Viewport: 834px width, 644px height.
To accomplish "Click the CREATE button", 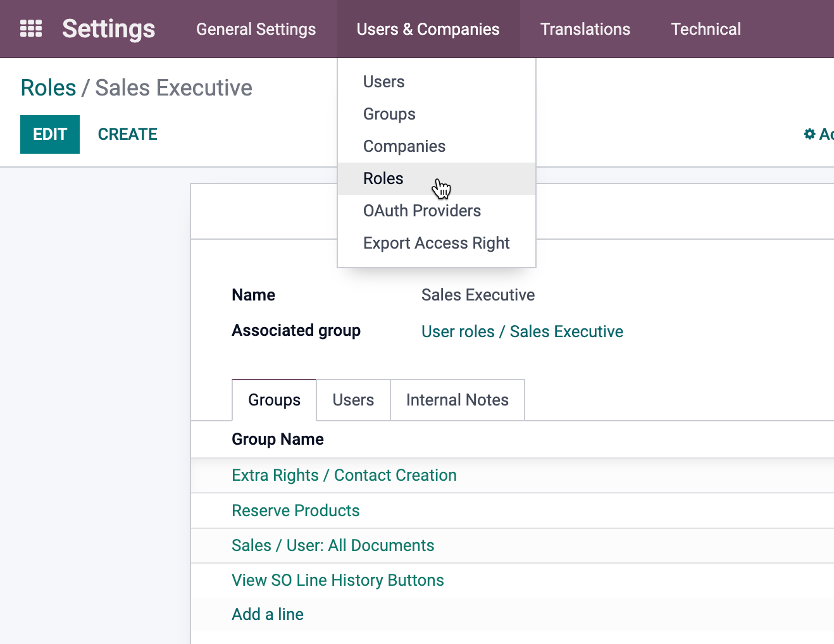I will pos(127,134).
